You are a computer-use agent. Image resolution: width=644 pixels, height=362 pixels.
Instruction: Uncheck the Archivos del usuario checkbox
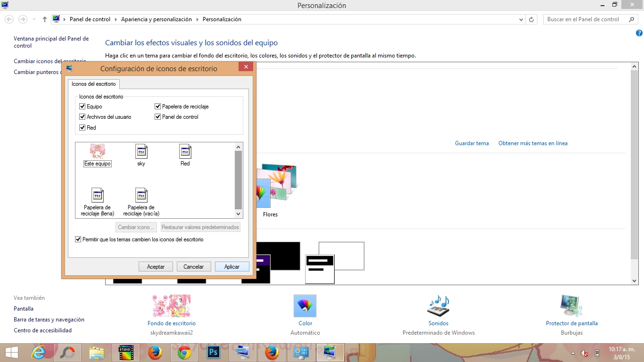(x=83, y=117)
